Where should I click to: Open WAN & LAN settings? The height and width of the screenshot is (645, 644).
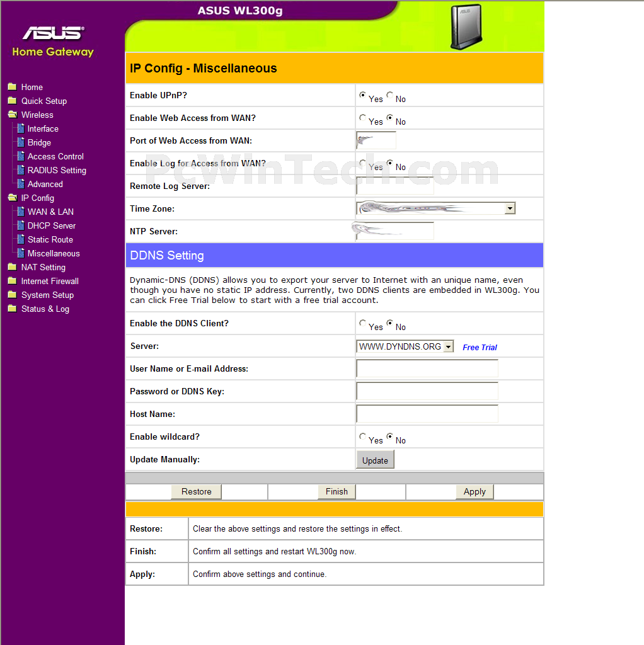pos(50,212)
